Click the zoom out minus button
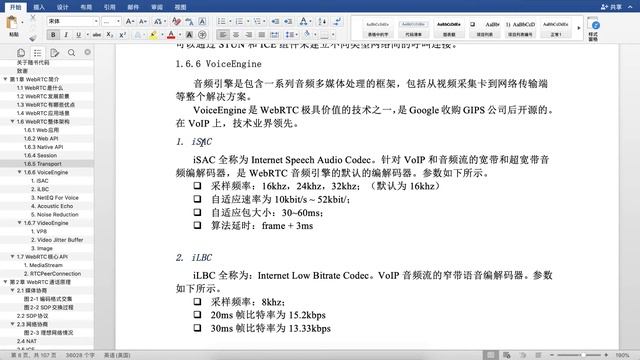The height and width of the screenshot is (360, 640). pyautogui.click(x=551, y=355)
